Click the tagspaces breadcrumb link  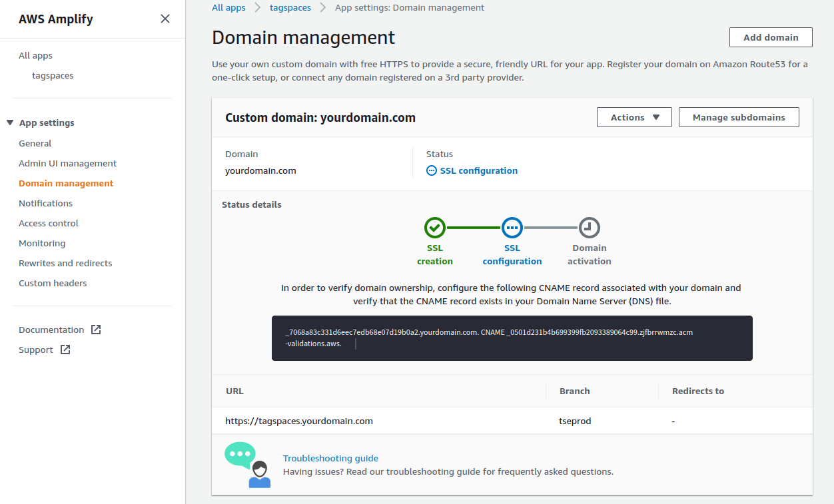coord(290,7)
